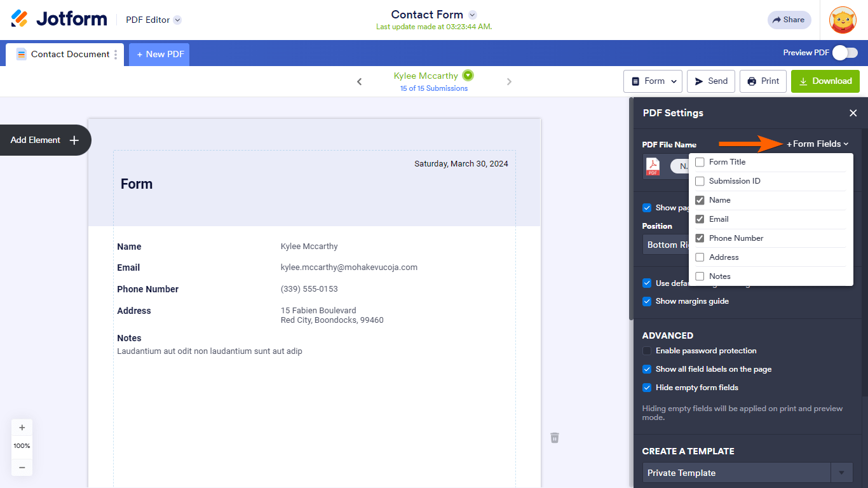Screen dimensions: 868x488
Task: Switch to the Contact Document tab
Action: (x=65, y=55)
